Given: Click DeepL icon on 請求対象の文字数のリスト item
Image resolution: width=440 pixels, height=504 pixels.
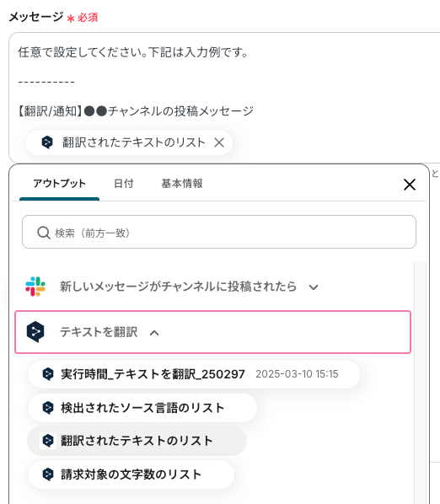Looking at the screenshot, I should tap(48, 475).
